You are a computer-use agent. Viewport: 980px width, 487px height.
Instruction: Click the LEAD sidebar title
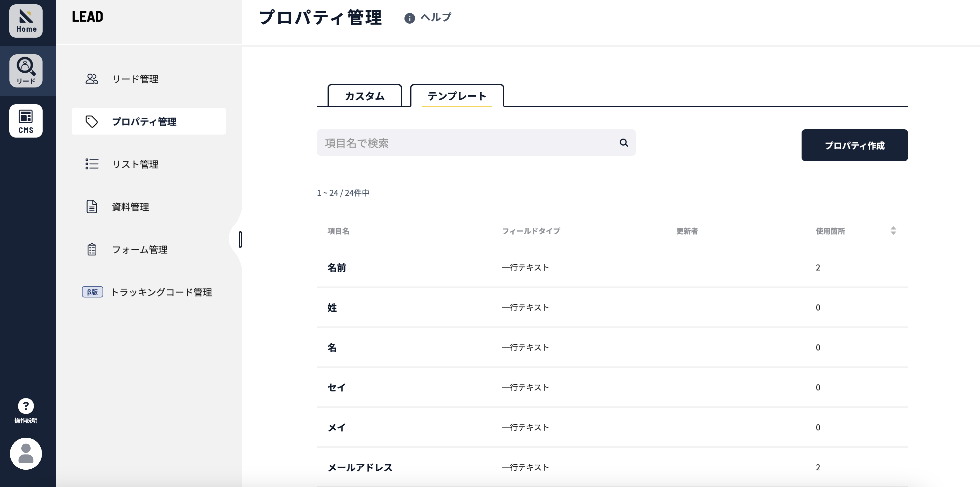88,17
